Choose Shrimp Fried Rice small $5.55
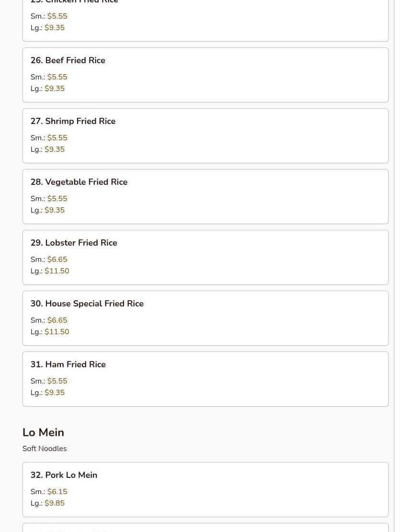Screen dimensions: 404x532 (57, 138)
